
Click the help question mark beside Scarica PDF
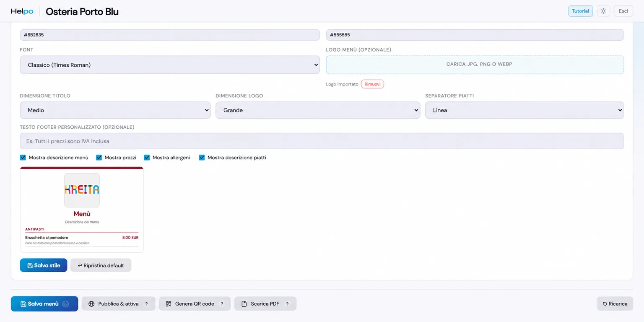click(287, 304)
